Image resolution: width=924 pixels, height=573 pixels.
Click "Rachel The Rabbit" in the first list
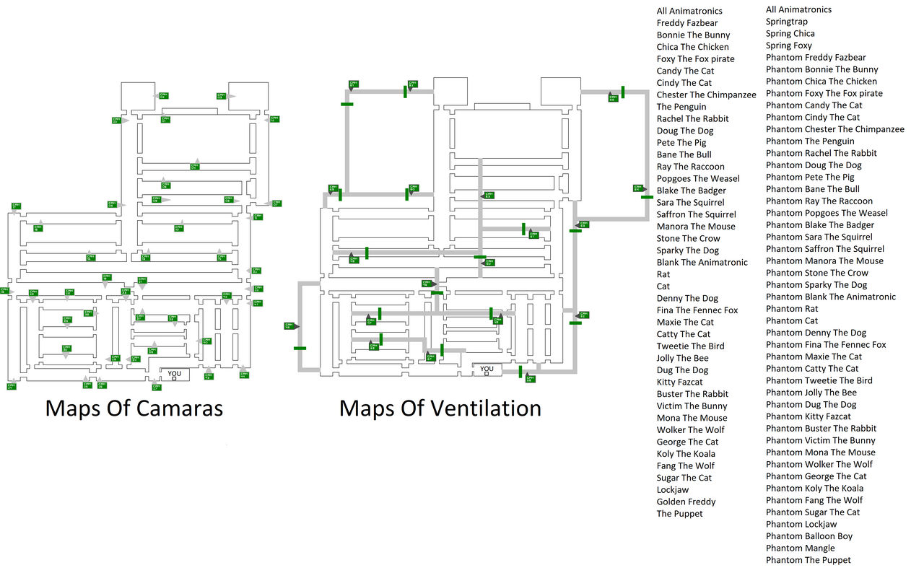[693, 118]
